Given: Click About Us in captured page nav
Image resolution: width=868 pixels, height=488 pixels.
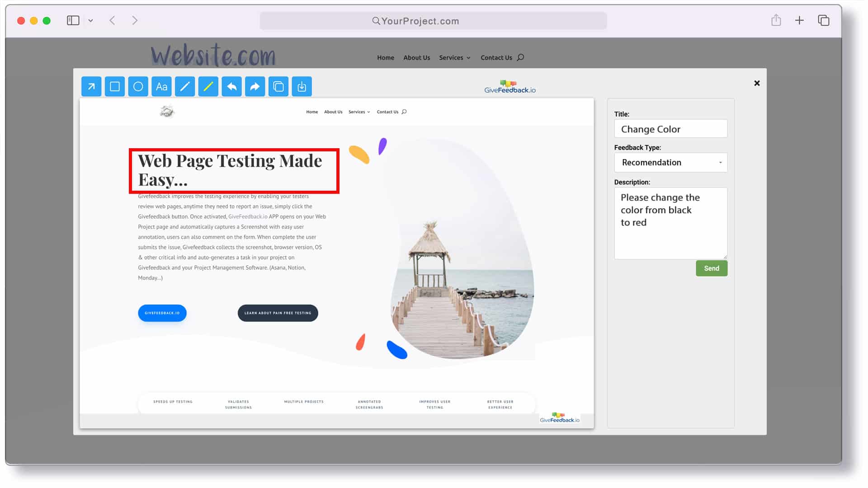Looking at the screenshot, I should click(333, 112).
